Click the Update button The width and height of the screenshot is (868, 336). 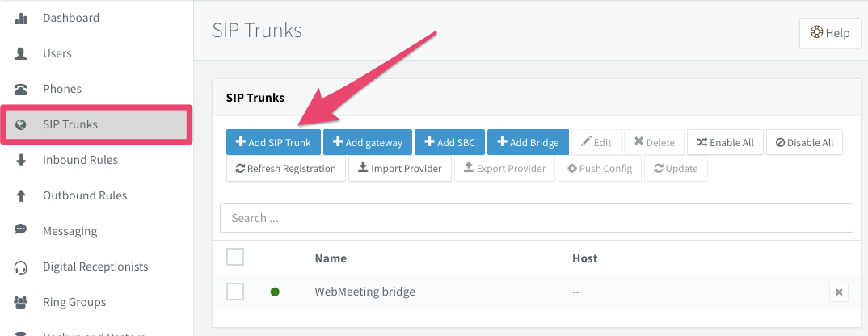(x=676, y=168)
